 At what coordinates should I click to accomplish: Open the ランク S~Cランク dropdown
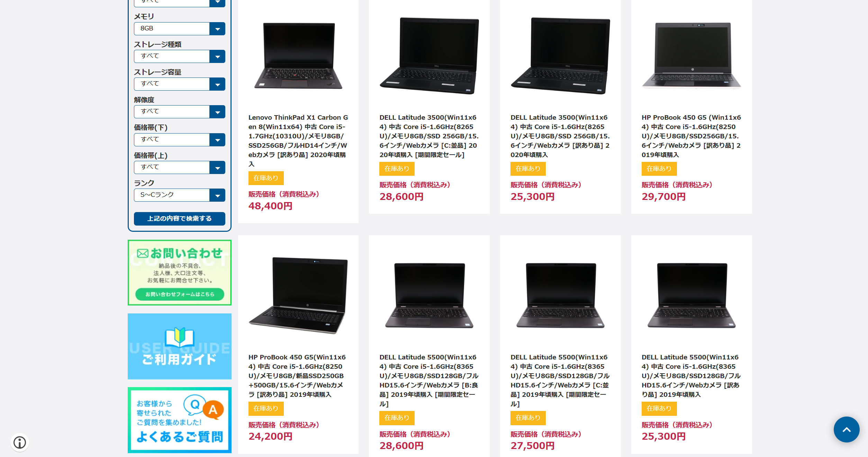coord(180,195)
